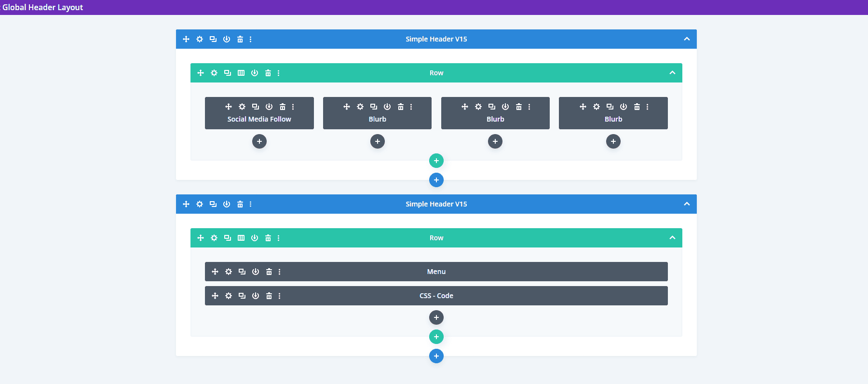The image size is (868, 384).
Task: Click move handle of Social Media Follow module
Action: click(x=229, y=107)
